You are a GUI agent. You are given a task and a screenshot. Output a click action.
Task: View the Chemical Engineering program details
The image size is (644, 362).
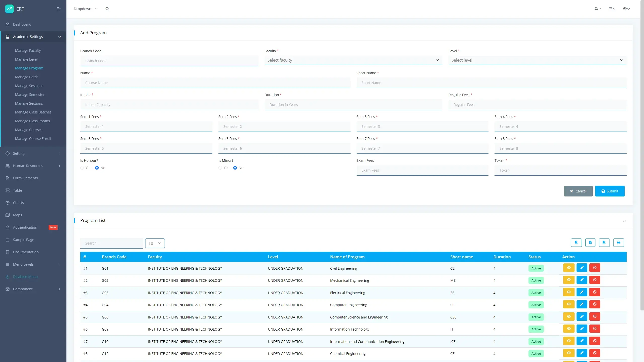click(569, 353)
